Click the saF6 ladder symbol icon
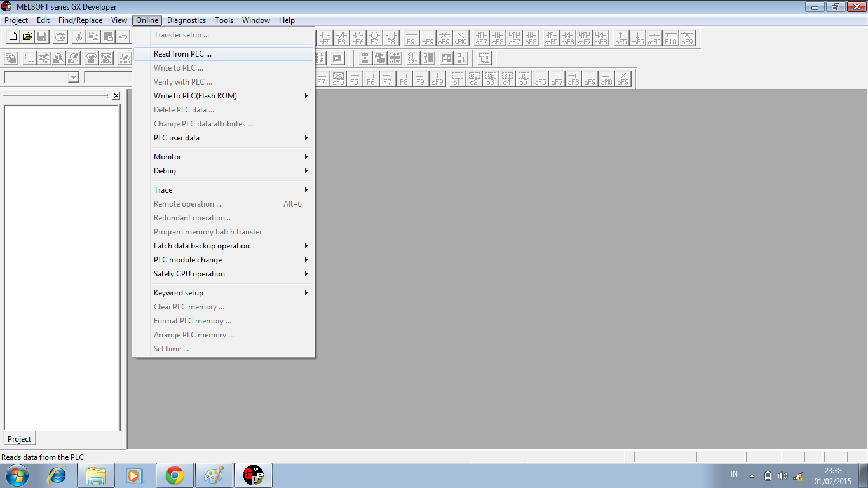The image size is (868, 488). [567, 38]
